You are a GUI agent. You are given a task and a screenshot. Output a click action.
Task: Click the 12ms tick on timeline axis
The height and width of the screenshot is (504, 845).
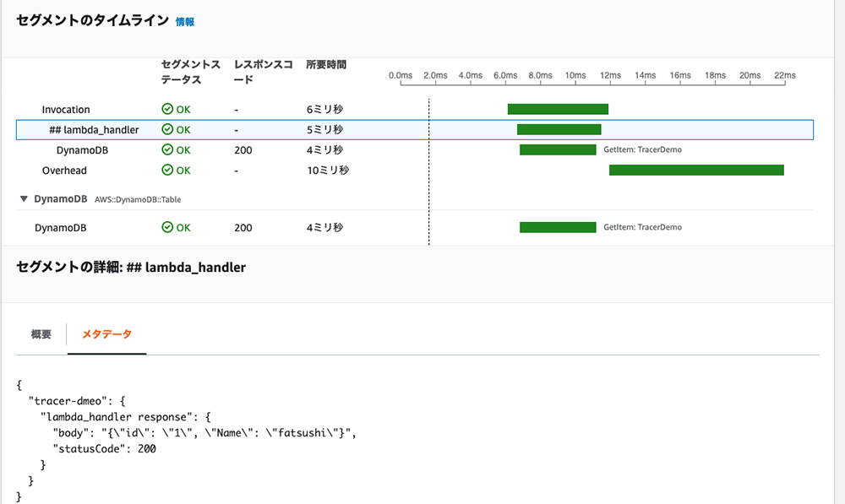coord(610,75)
